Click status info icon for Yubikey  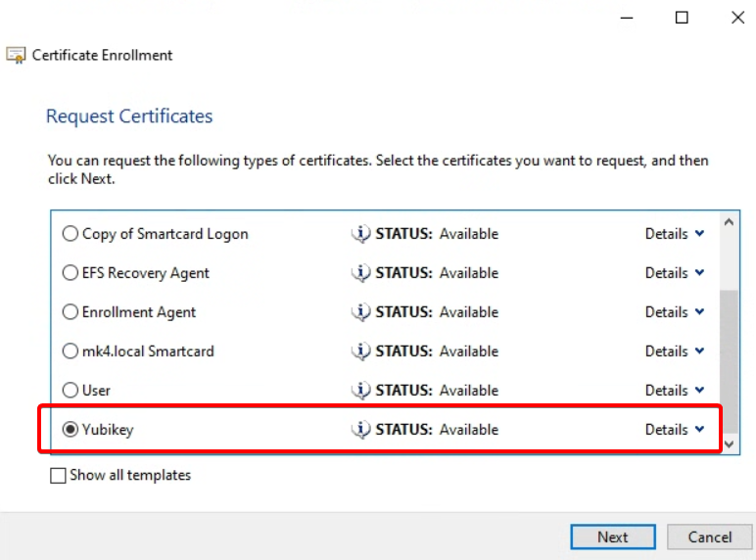[x=361, y=430]
